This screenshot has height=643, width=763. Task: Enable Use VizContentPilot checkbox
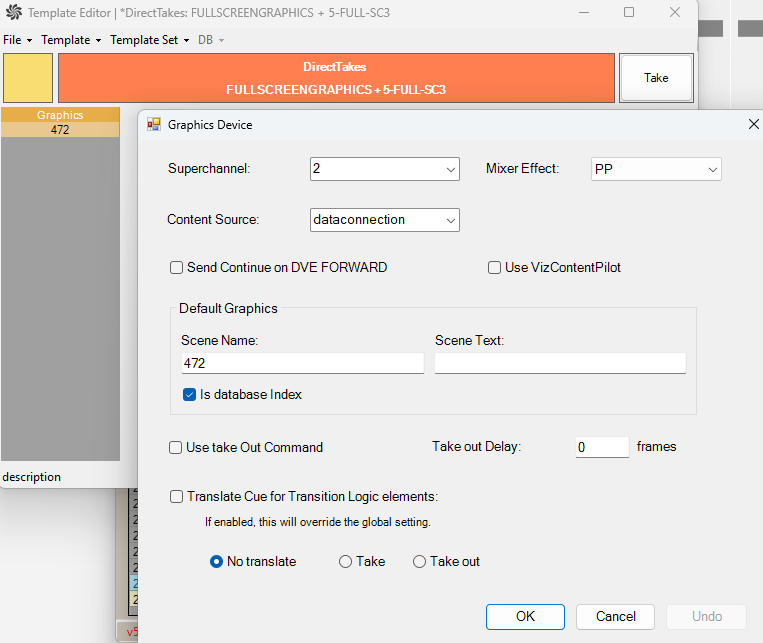point(494,268)
